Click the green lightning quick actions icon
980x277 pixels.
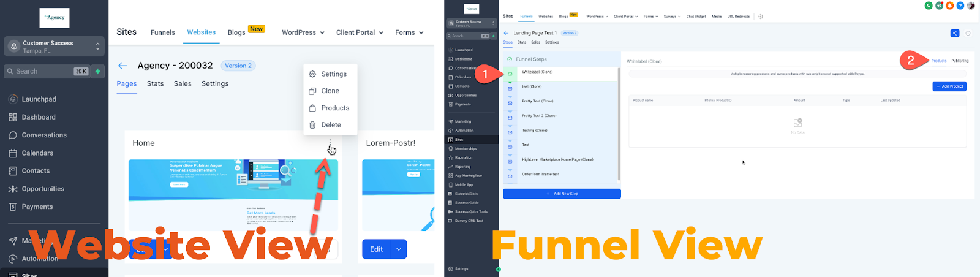pyautogui.click(x=97, y=71)
